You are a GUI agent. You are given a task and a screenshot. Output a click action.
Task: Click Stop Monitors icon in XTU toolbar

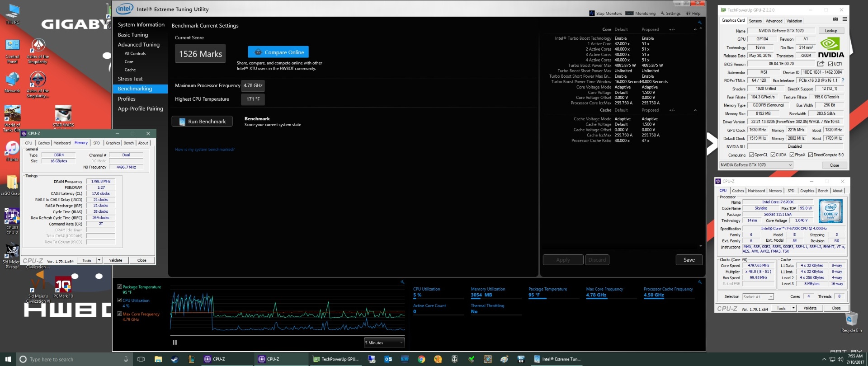(592, 13)
